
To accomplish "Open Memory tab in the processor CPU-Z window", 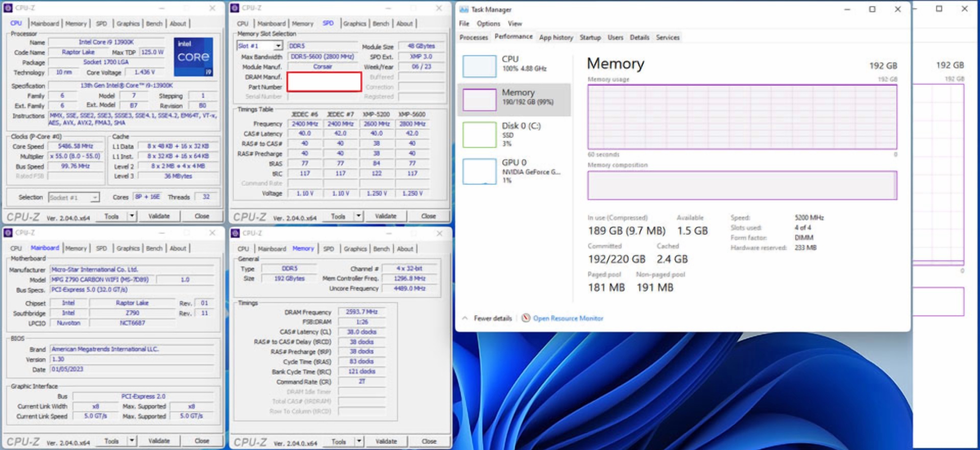I will tap(76, 23).
